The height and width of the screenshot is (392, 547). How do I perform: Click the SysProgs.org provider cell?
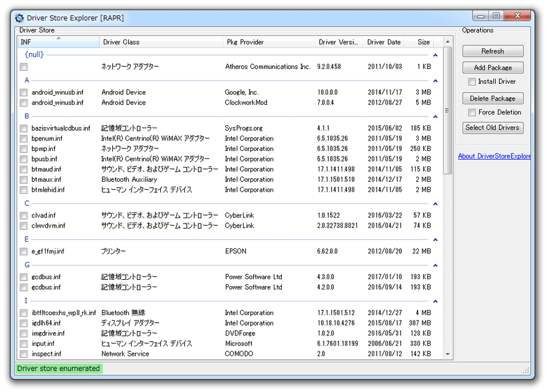tap(244, 128)
